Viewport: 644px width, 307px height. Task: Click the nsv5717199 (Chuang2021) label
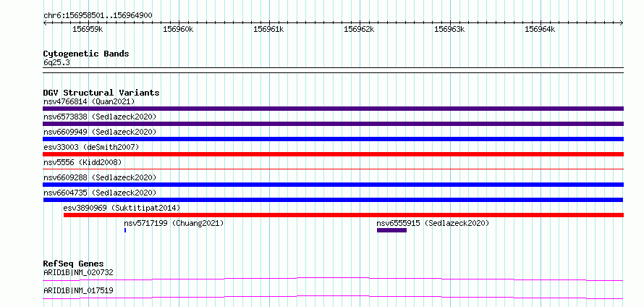(174, 223)
